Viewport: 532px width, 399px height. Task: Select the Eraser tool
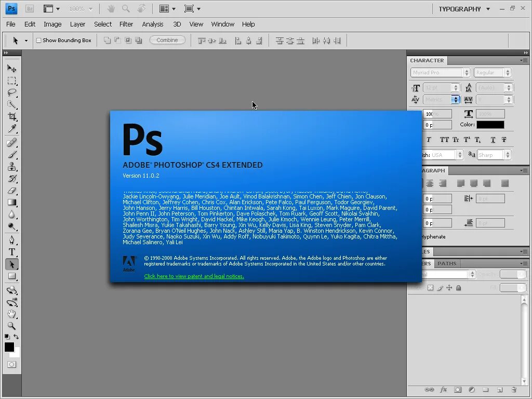pos(12,190)
